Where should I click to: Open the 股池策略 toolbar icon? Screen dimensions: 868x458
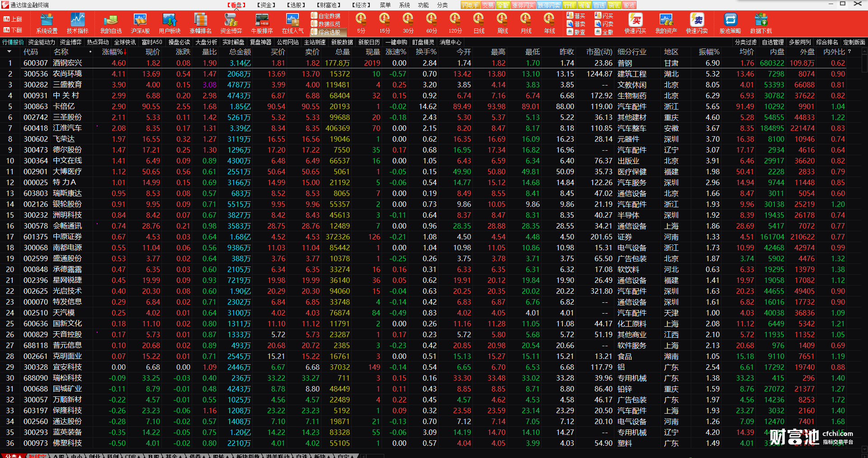click(730, 24)
